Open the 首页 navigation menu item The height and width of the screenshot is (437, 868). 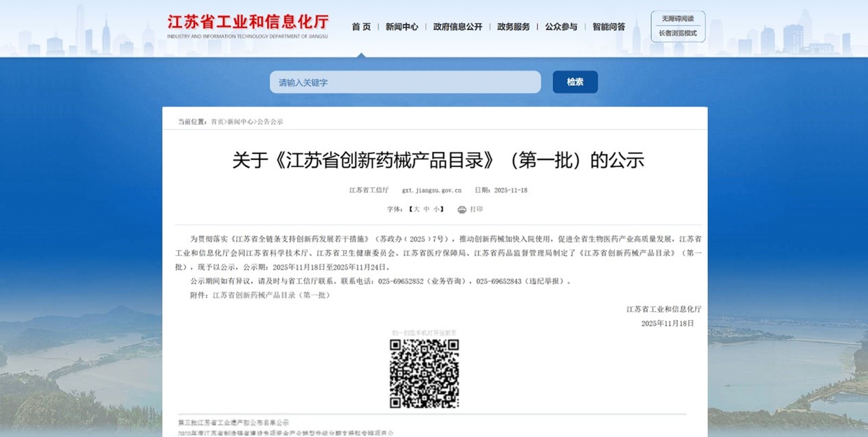pyautogui.click(x=361, y=27)
